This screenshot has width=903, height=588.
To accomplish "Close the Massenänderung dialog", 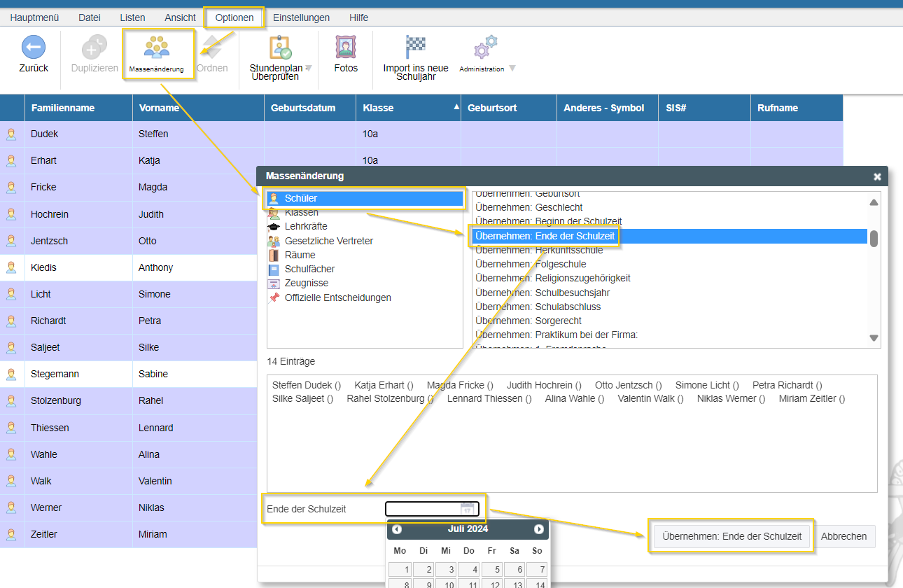I will tap(877, 176).
